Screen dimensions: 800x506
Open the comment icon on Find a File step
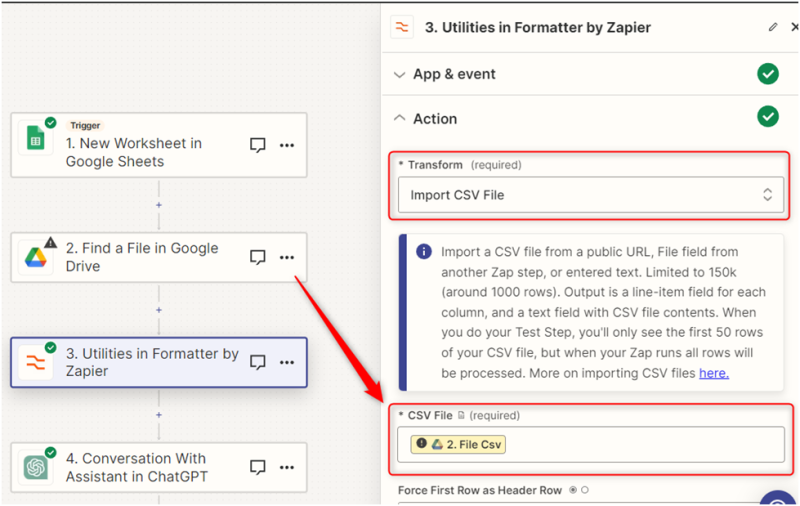tap(257, 257)
